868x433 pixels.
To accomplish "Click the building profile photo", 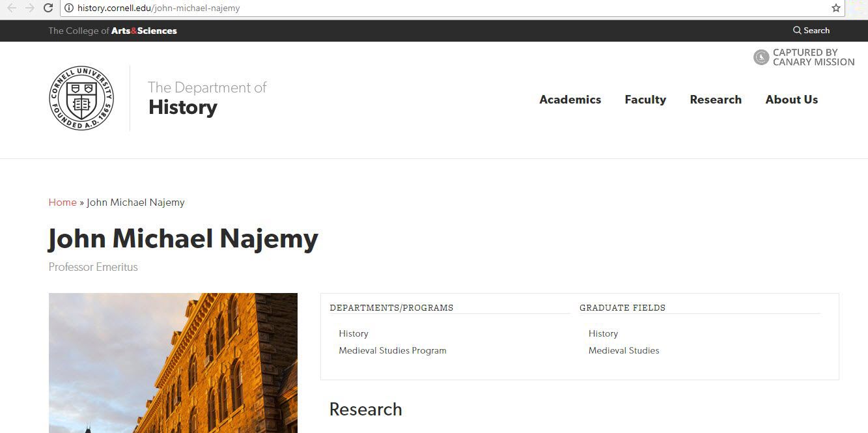I will click(173, 363).
